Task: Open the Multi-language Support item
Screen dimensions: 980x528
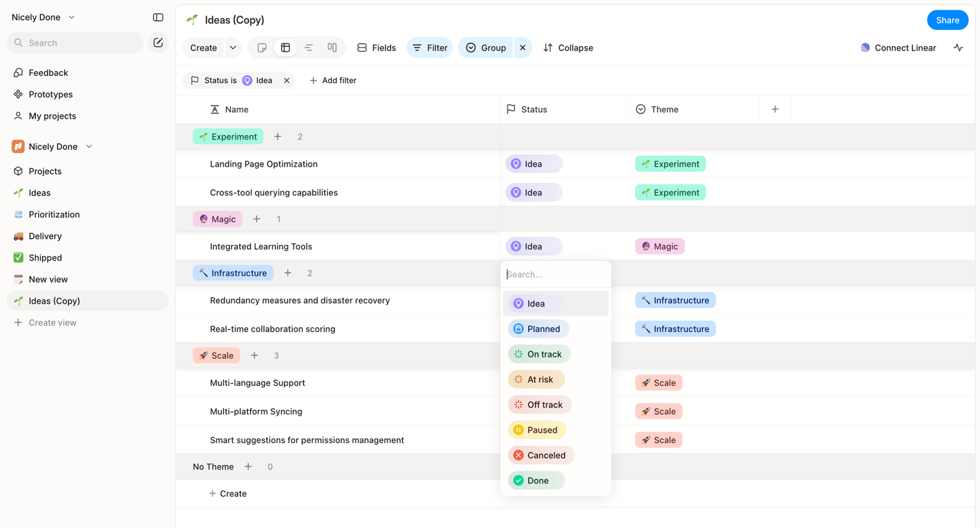Action: point(257,383)
